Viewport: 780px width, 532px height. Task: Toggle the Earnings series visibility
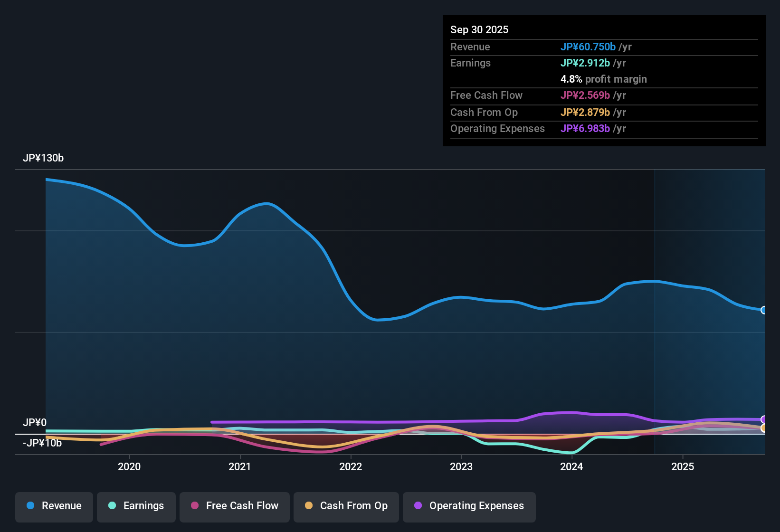point(136,506)
